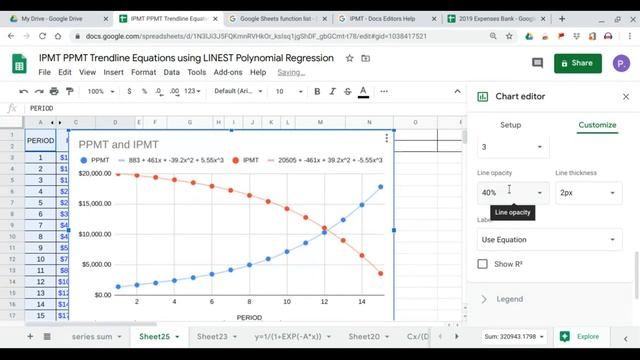Move document to folder icon
640x360 pixels.
click(x=366, y=58)
